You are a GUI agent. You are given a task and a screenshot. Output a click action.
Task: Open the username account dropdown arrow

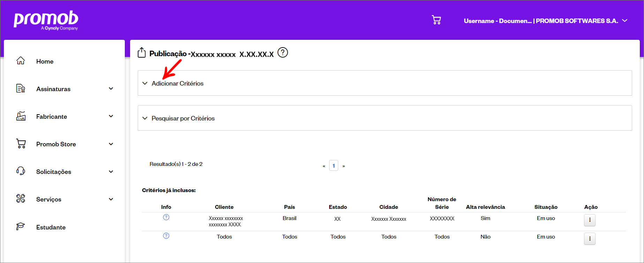pos(625,21)
